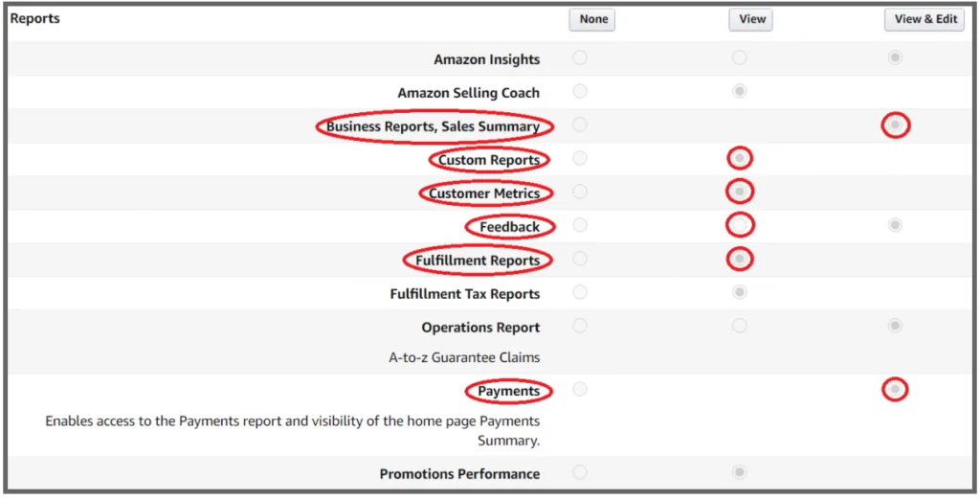Select View & Edit for Amazon Insights

coord(895,57)
